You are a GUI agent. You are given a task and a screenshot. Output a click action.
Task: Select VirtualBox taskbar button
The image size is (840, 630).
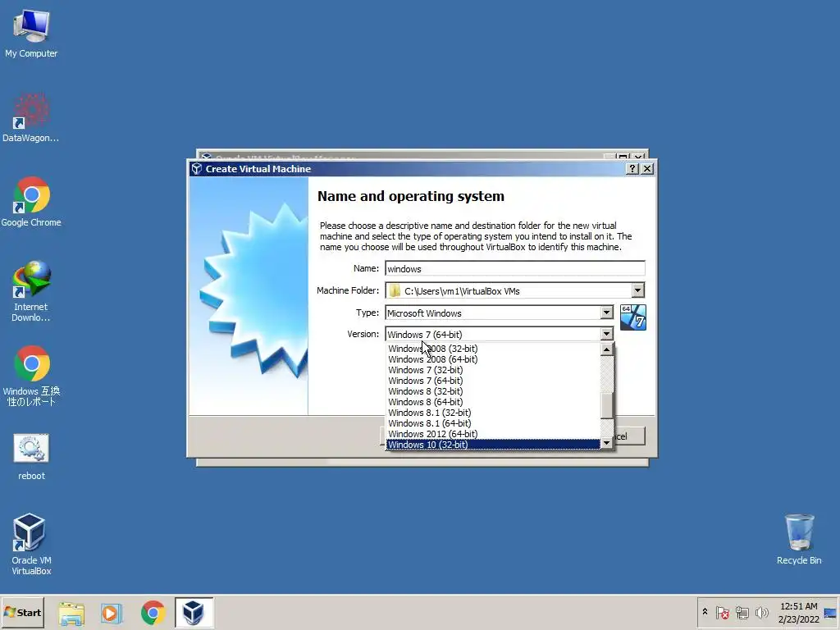tap(194, 612)
